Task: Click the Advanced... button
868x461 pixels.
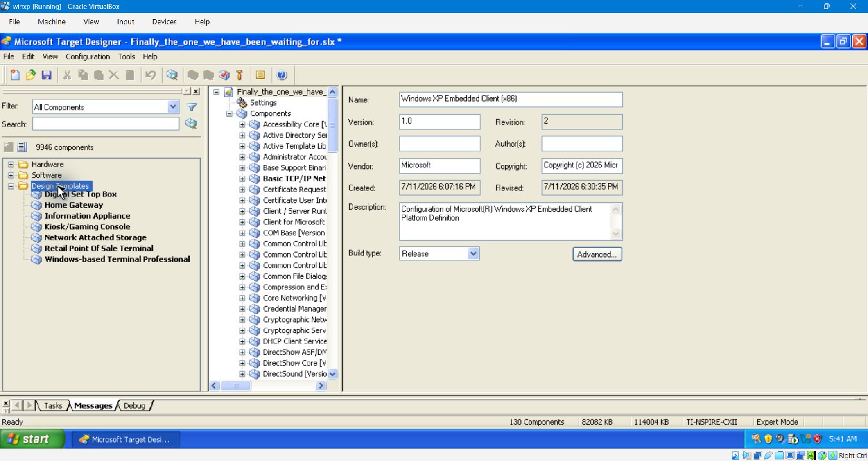Action: pos(597,254)
